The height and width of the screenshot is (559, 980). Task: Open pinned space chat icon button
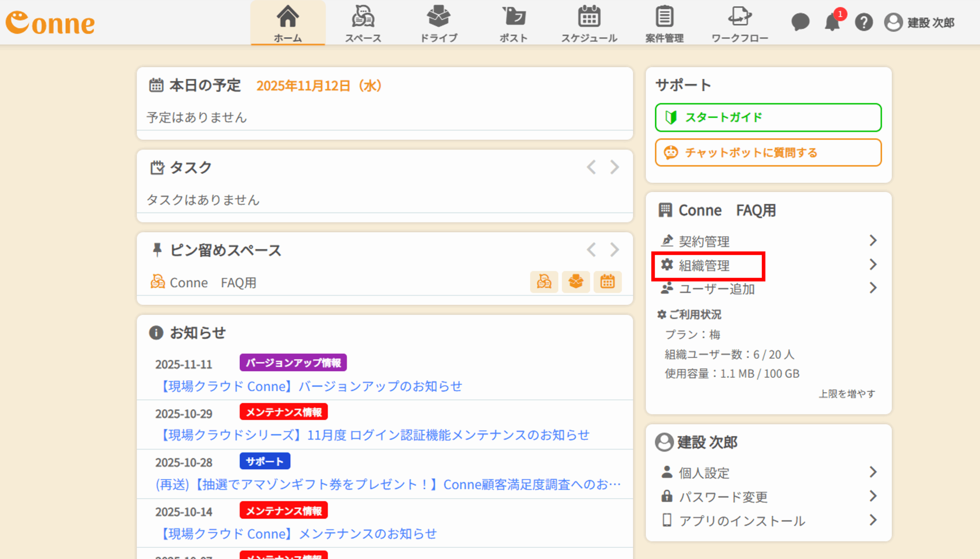tap(544, 282)
